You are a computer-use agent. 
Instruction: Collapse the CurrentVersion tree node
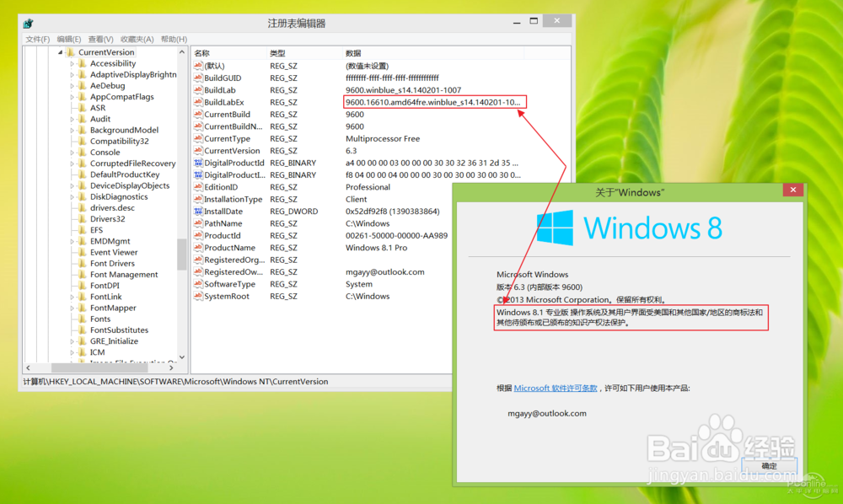(x=60, y=52)
